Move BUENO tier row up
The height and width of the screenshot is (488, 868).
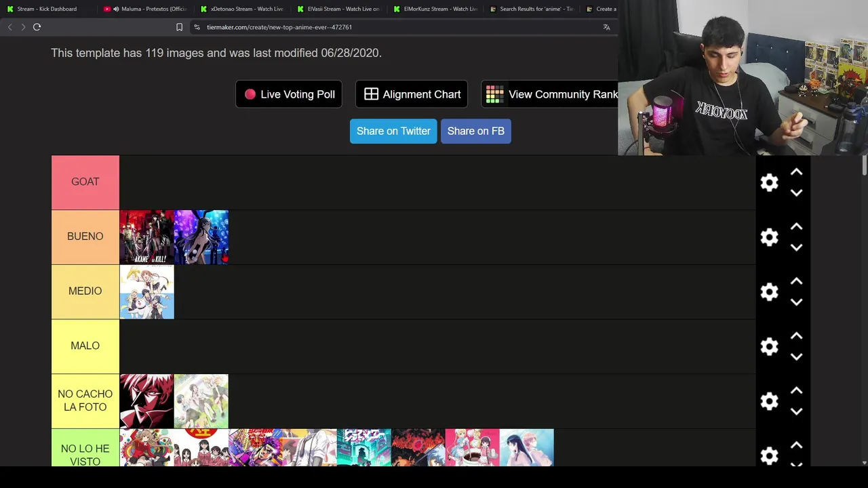coord(797,226)
